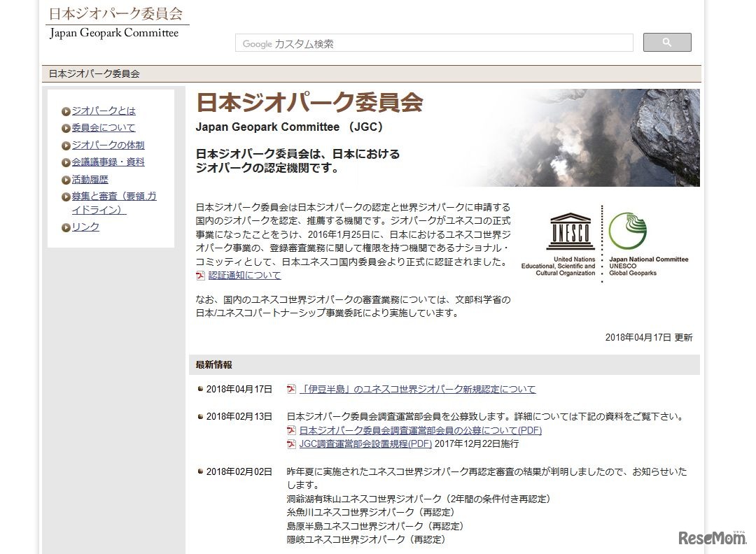The image size is (756, 554).
Task: Click the green Global Geoparks logo
Action: tap(628, 230)
